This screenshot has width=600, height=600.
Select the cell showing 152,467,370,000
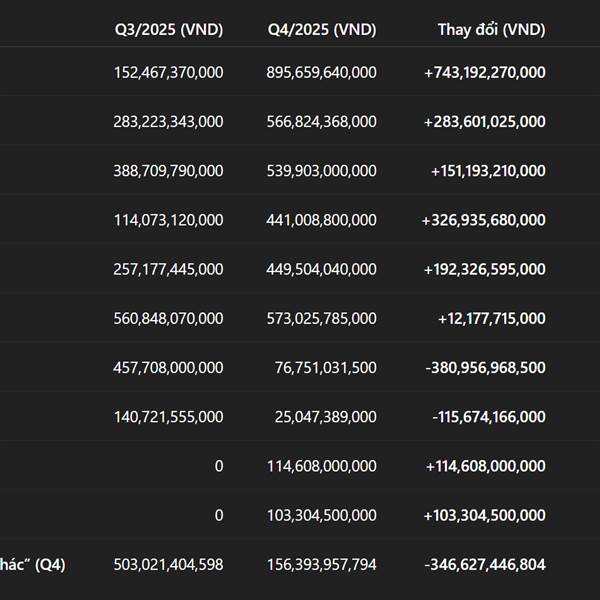[168, 72]
